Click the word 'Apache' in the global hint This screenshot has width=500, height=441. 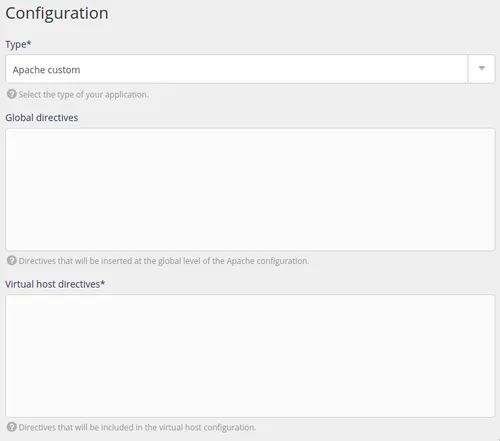coord(240,261)
